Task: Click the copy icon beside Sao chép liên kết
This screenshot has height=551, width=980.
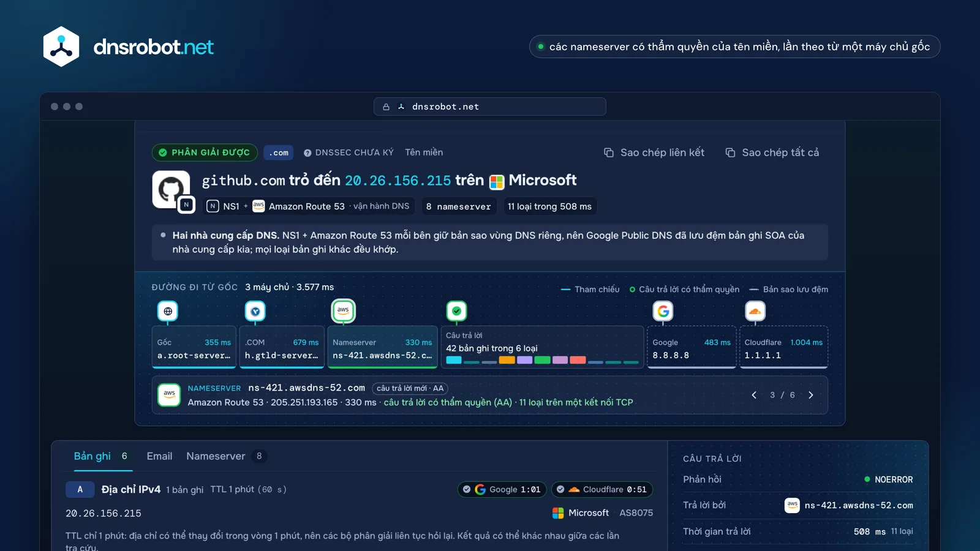Action: 609,152
